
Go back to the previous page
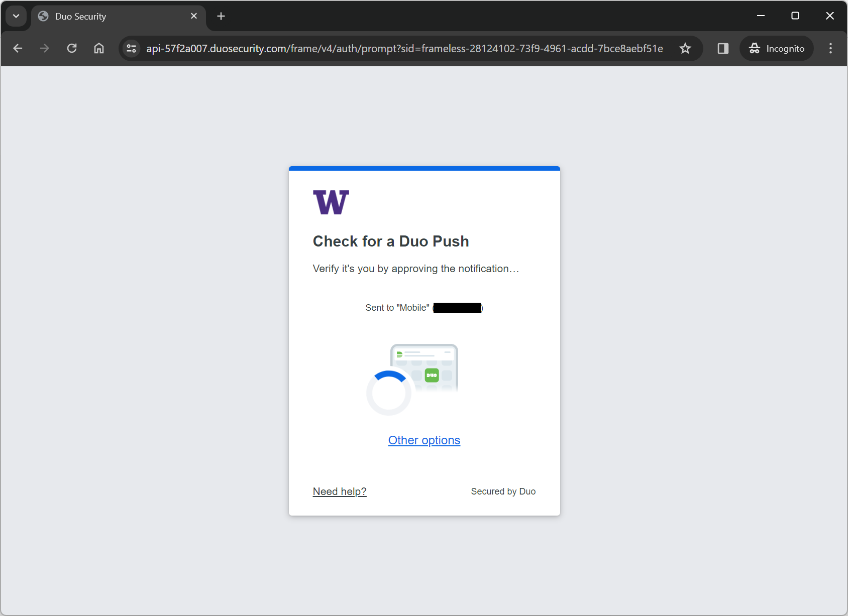pos(18,48)
